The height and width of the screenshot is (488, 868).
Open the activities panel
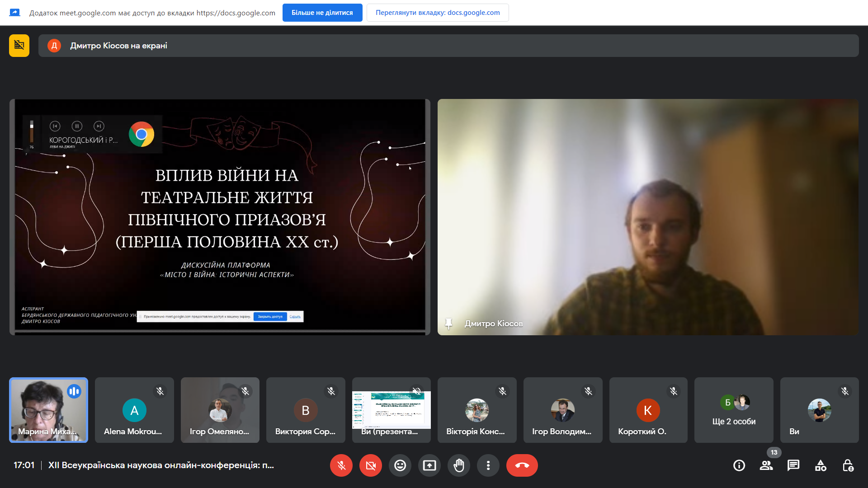coord(821,465)
